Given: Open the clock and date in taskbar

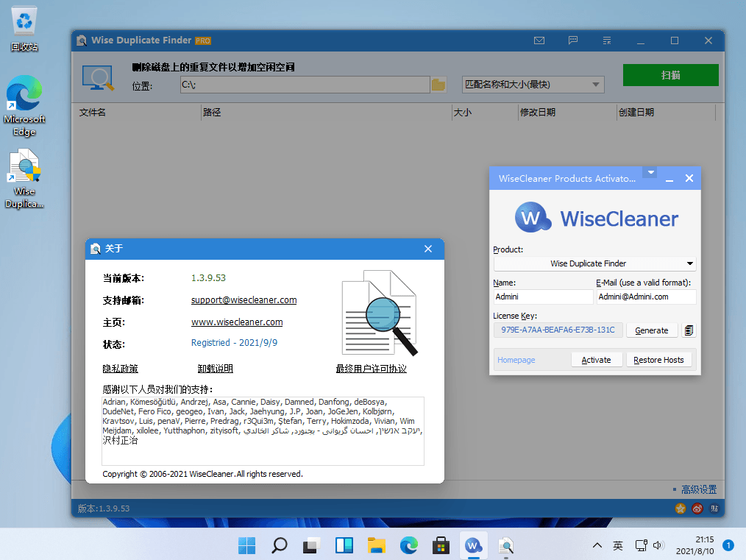Looking at the screenshot, I should 695,545.
